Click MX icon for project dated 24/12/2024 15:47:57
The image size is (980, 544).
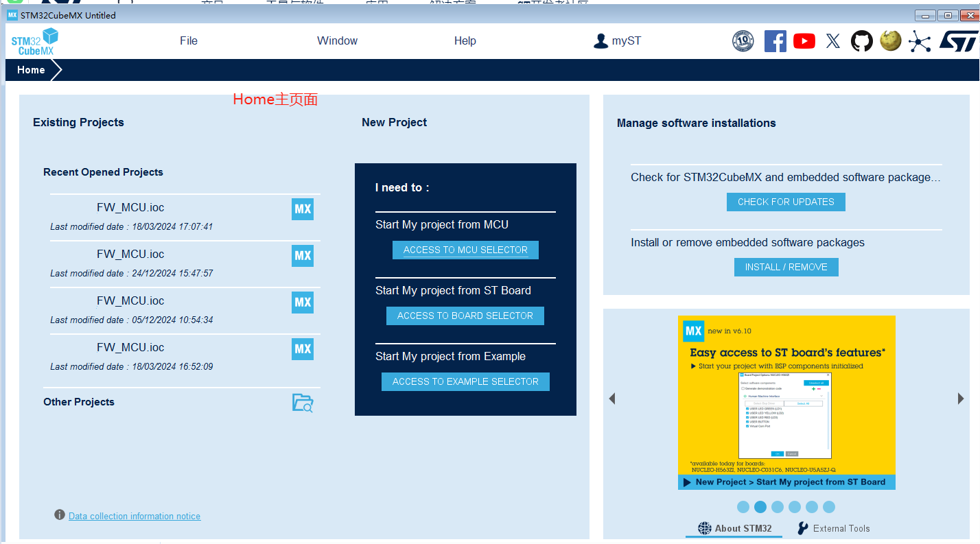[x=303, y=256]
